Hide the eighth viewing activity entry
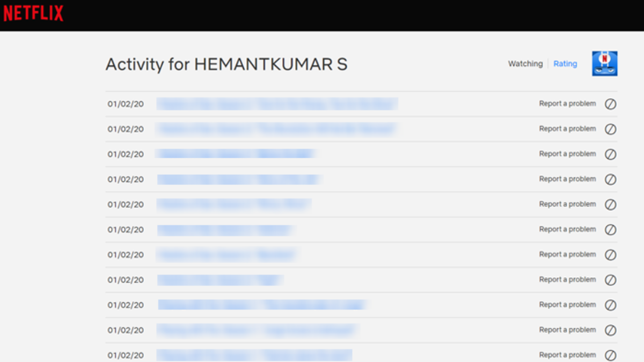Viewport: 644px width, 362px height. pyautogui.click(x=610, y=280)
